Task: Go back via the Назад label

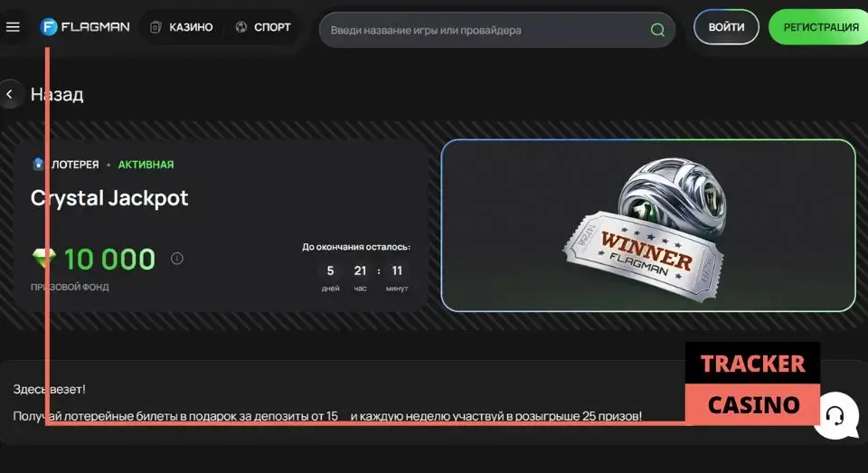Action: pyautogui.click(x=57, y=94)
